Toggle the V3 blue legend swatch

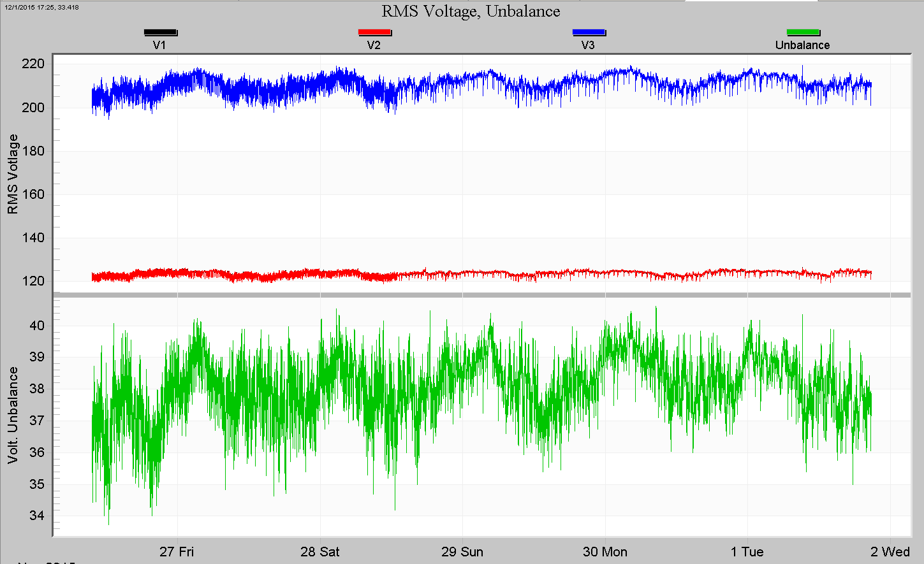coord(589,31)
